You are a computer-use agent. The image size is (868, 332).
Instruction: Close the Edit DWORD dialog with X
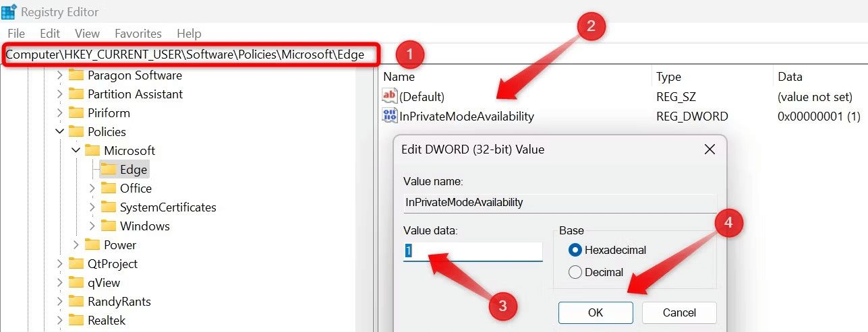(x=710, y=149)
